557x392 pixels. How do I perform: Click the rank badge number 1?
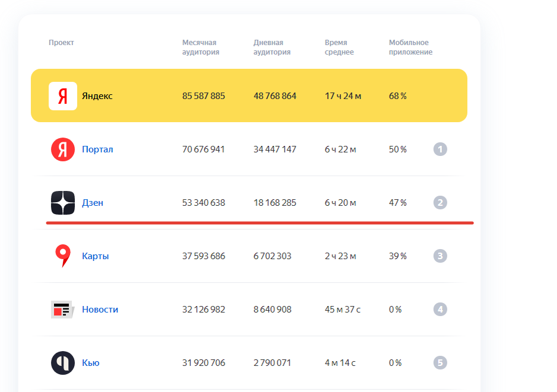tap(440, 149)
